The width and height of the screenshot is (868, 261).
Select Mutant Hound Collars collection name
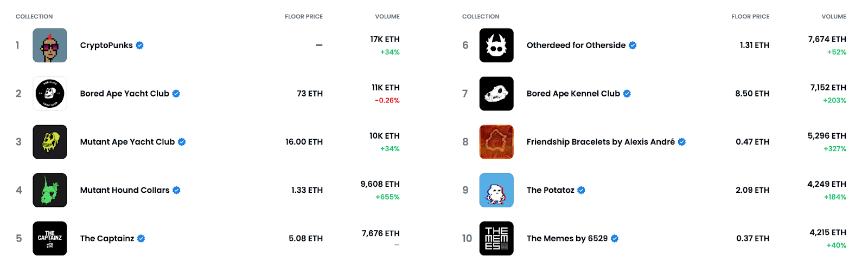point(125,190)
